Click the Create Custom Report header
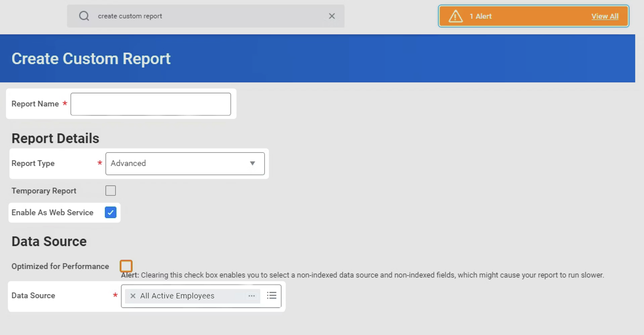Screen dimensions: 644x335 [x=91, y=58]
